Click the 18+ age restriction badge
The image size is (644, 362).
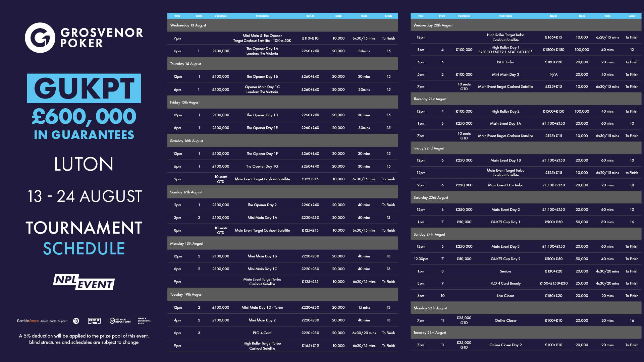(76, 321)
